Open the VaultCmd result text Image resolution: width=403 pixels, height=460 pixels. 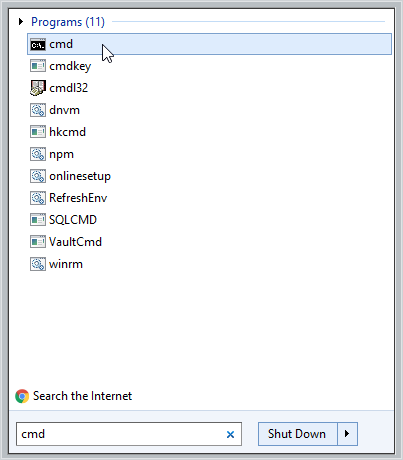point(75,242)
